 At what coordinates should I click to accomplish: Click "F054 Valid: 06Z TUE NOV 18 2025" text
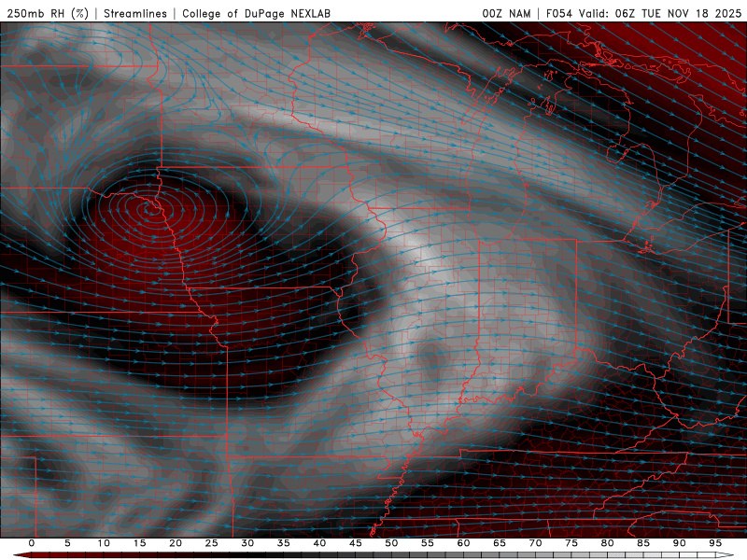coord(643,13)
